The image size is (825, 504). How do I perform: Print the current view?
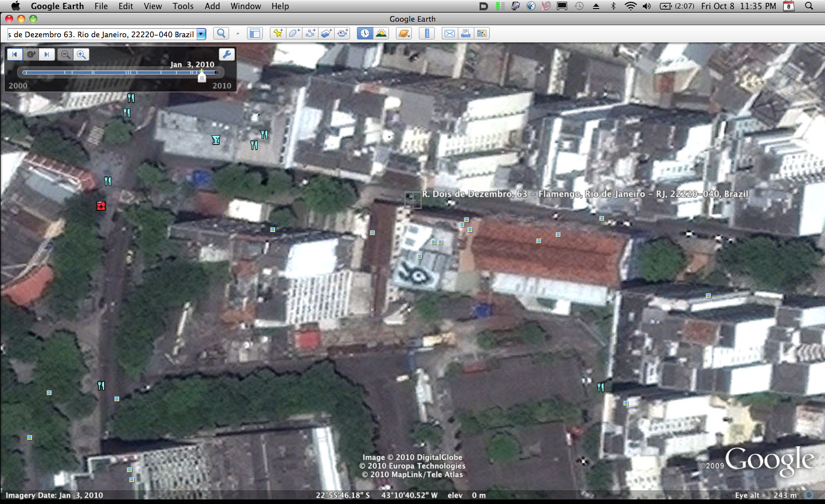tap(466, 34)
